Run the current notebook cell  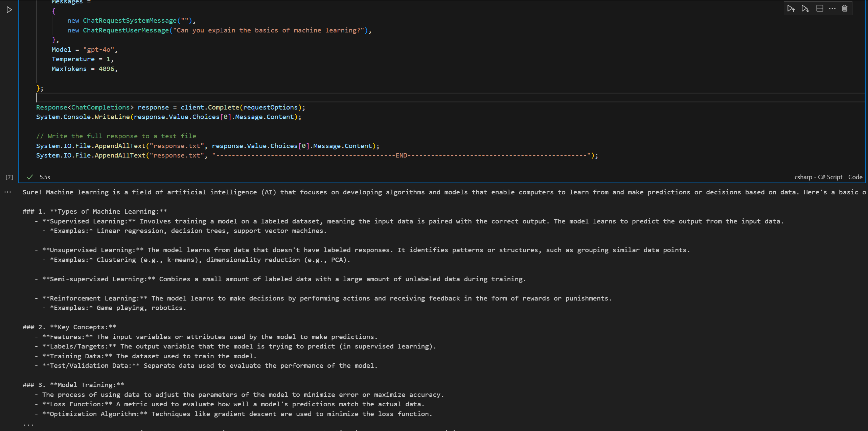(x=9, y=10)
